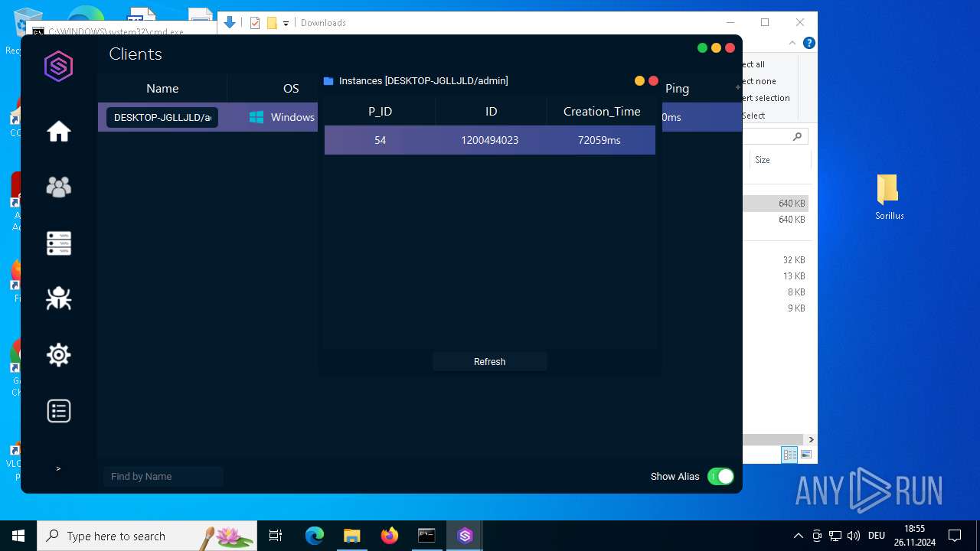Click the Sorillus logo in the sidebar
This screenshot has width=980, height=551.
[x=58, y=67]
